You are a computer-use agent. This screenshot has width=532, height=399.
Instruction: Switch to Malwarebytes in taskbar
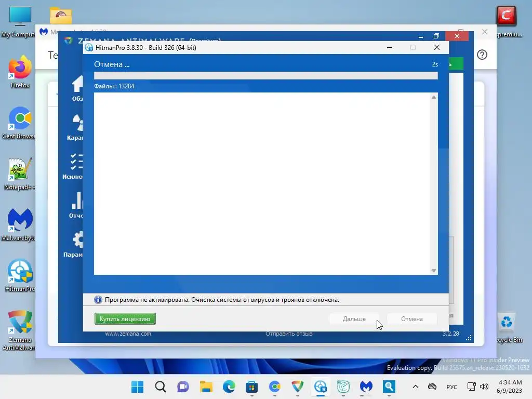point(366,387)
